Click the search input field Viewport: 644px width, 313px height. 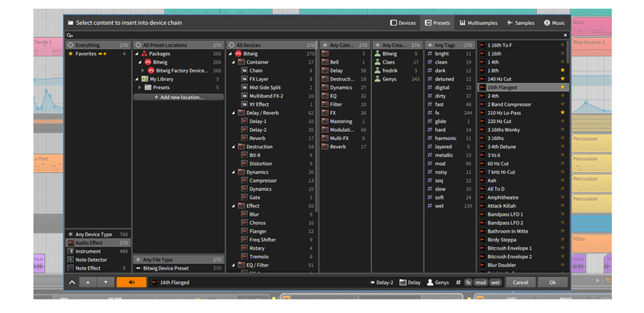pyautogui.click(x=316, y=35)
